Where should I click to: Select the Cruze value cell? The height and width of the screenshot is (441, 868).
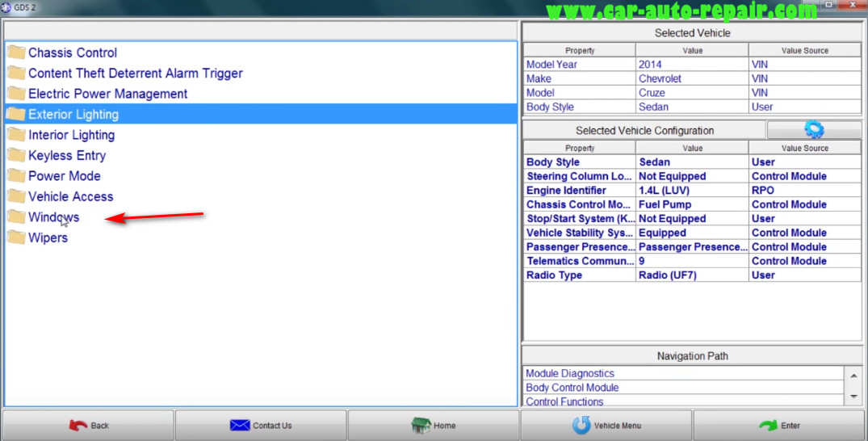point(692,93)
